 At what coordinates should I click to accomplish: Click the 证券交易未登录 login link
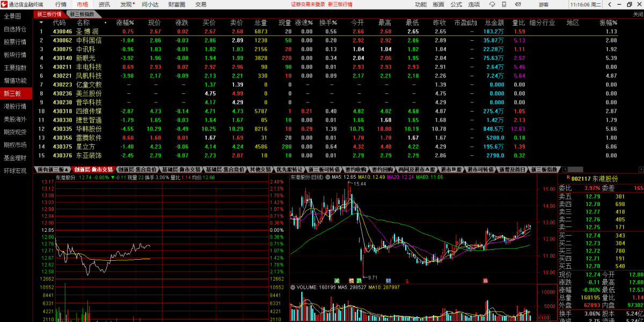[308, 4]
